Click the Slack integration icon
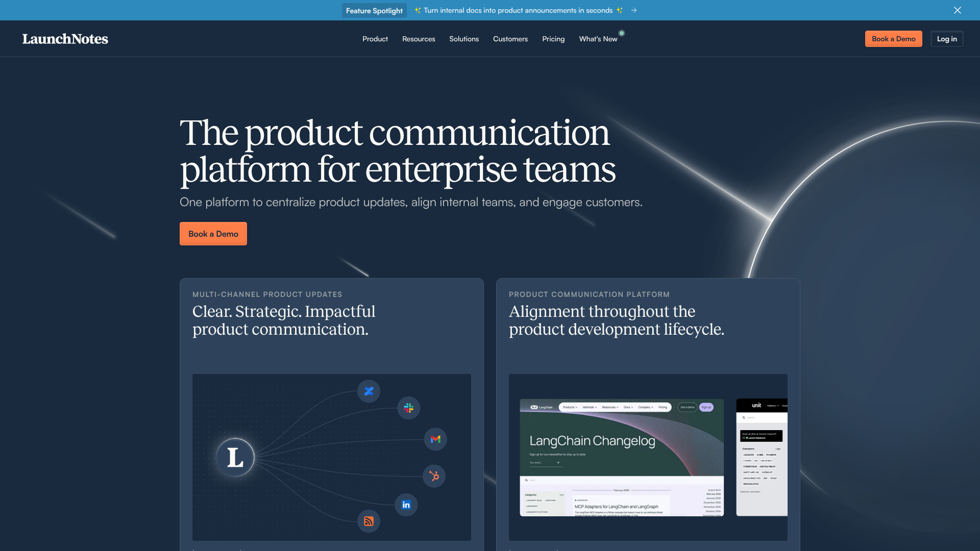The width and height of the screenshot is (980, 551). 408,408
